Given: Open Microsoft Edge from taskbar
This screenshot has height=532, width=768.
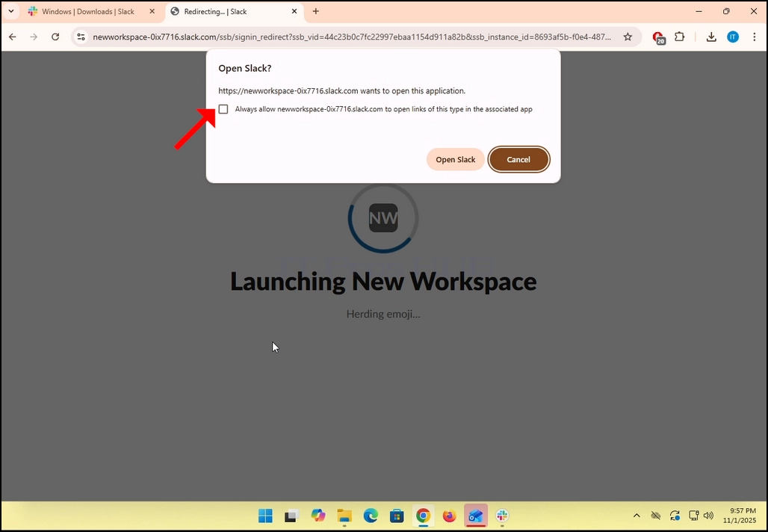Looking at the screenshot, I should (x=371, y=516).
